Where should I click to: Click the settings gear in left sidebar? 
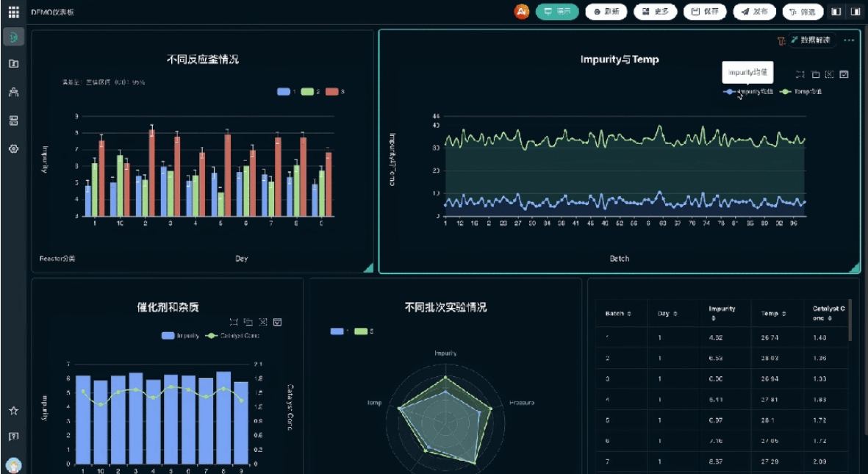pos(13,148)
